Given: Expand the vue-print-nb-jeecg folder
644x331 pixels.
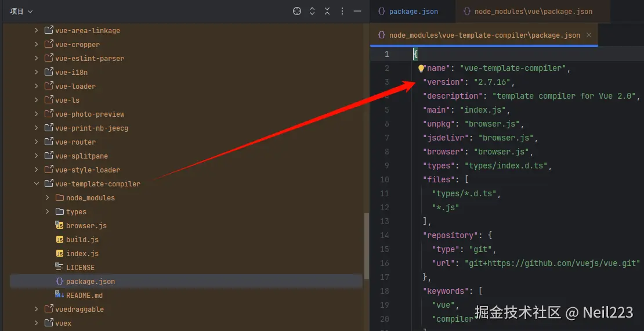Looking at the screenshot, I should tap(36, 128).
